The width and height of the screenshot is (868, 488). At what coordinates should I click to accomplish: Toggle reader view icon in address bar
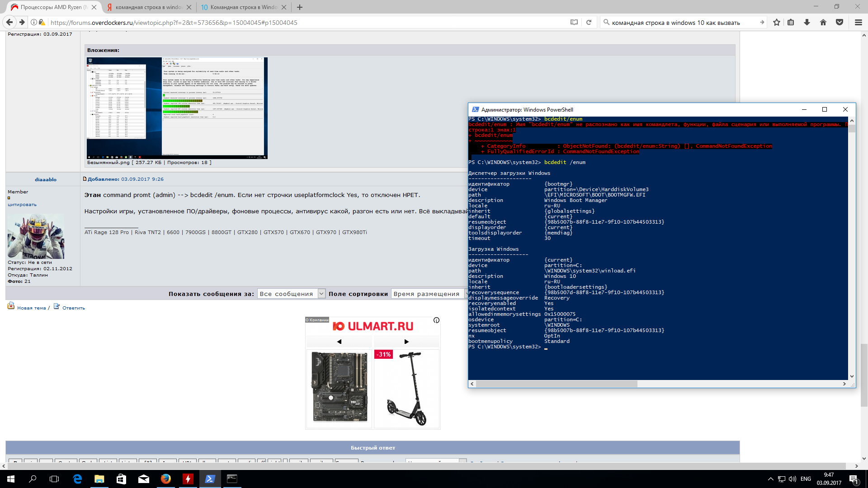click(574, 22)
